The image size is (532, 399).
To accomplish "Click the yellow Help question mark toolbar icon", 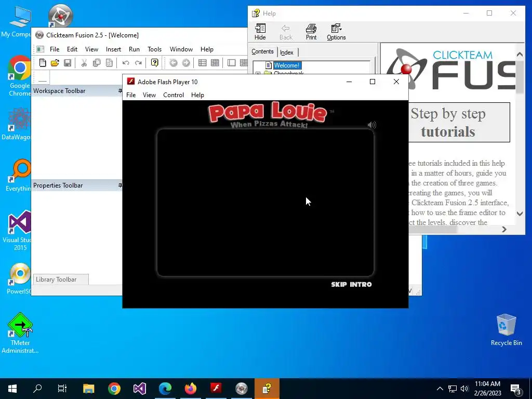I will 155,63.
